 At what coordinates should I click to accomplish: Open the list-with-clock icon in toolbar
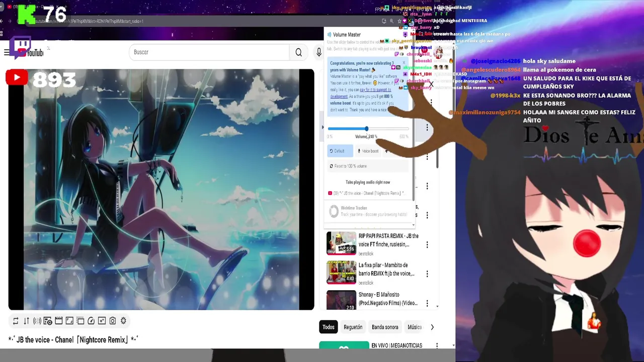coord(48,321)
